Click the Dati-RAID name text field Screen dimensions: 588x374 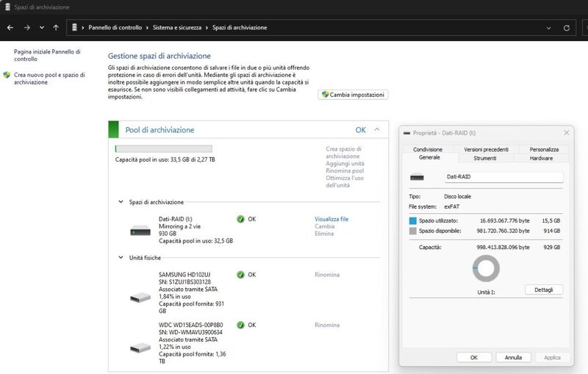[x=503, y=177]
